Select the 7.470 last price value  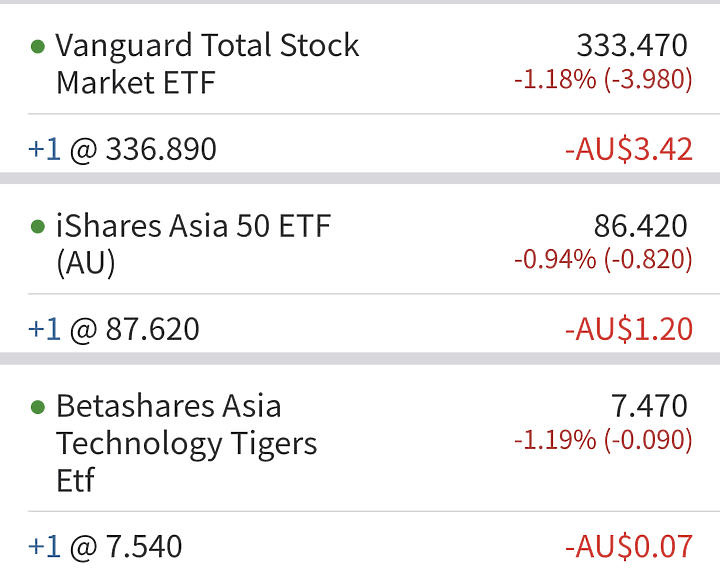649,406
